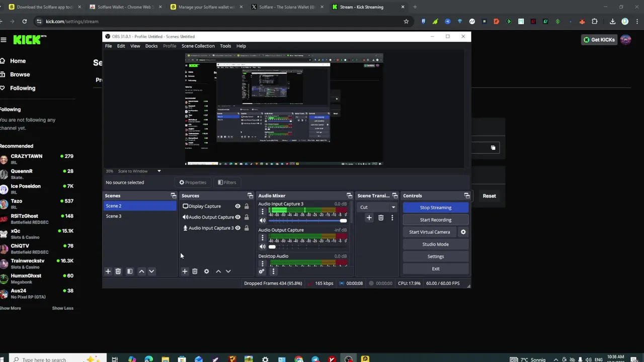This screenshot has height=362, width=644.
Task: Toggle the Audio Output Capture lock
Action: pos(247,217)
